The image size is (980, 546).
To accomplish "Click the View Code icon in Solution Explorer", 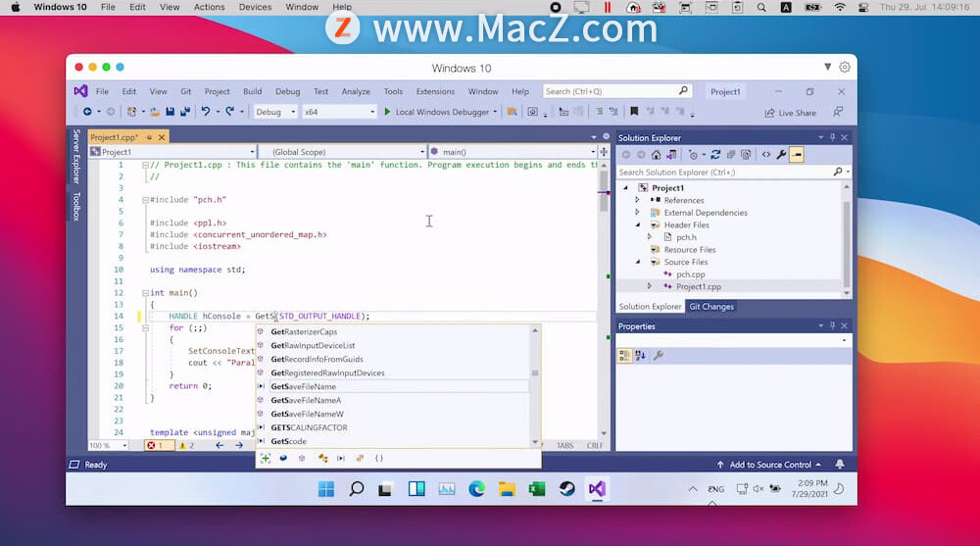I will [766, 155].
